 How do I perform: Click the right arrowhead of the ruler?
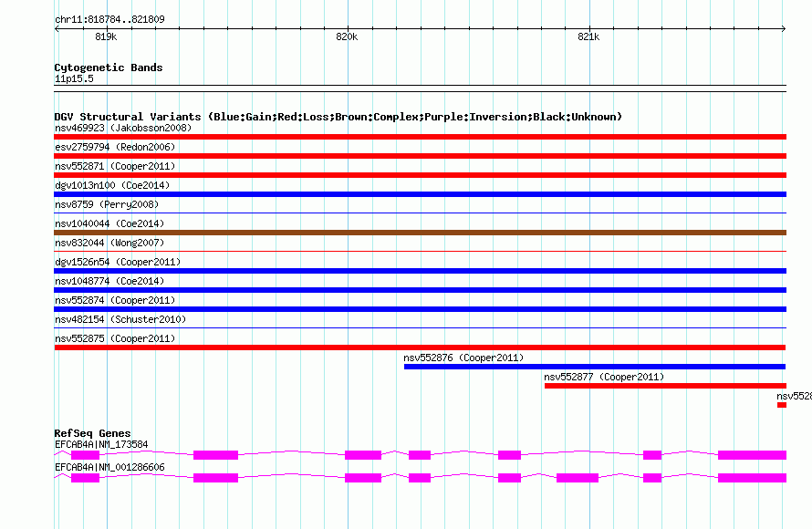click(x=784, y=28)
